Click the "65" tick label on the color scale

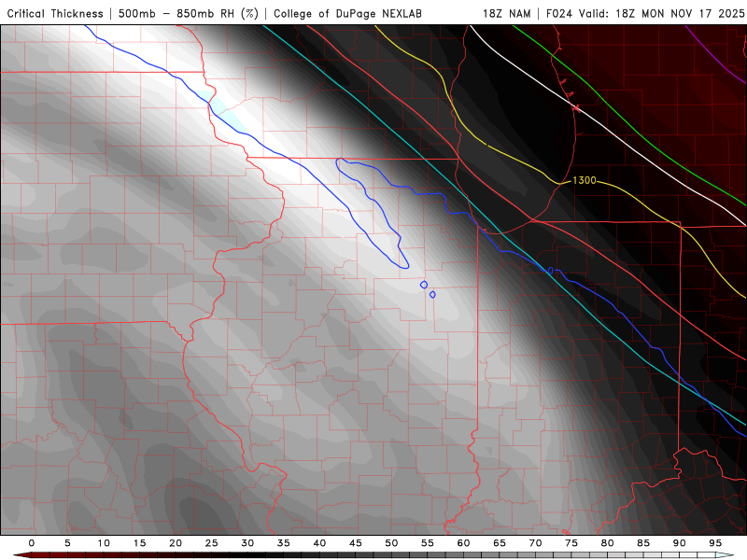click(500, 543)
